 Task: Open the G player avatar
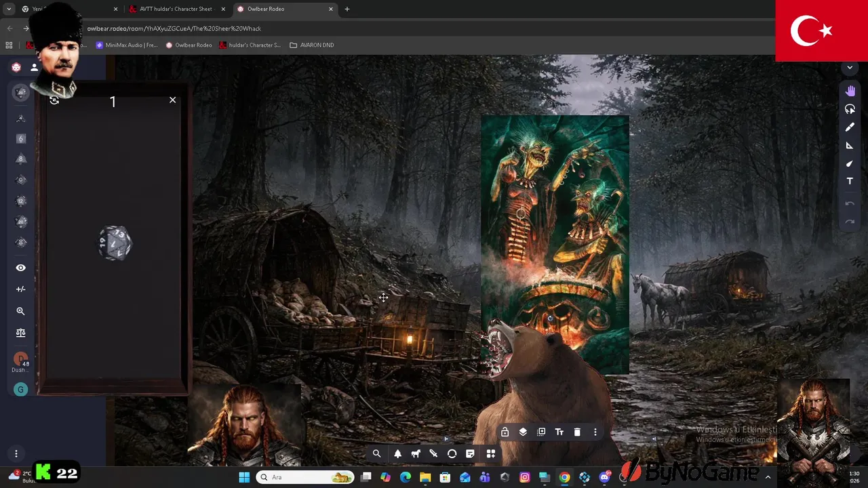point(20,389)
